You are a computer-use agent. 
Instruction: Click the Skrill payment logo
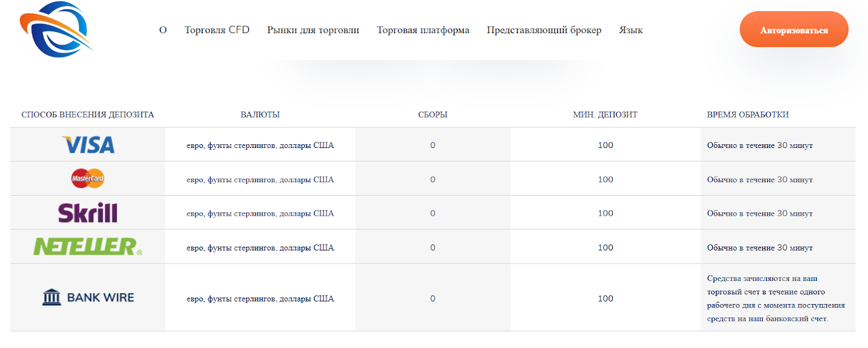click(x=88, y=213)
